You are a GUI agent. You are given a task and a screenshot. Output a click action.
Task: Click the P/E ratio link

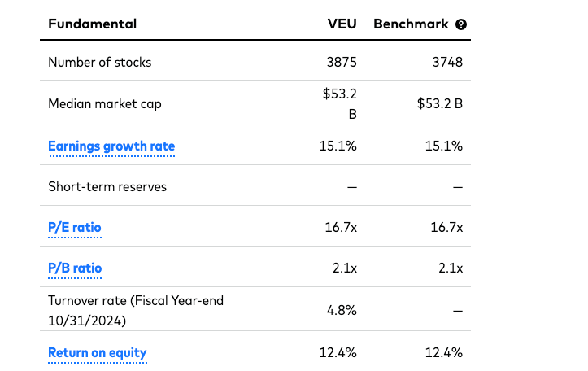click(75, 228)
